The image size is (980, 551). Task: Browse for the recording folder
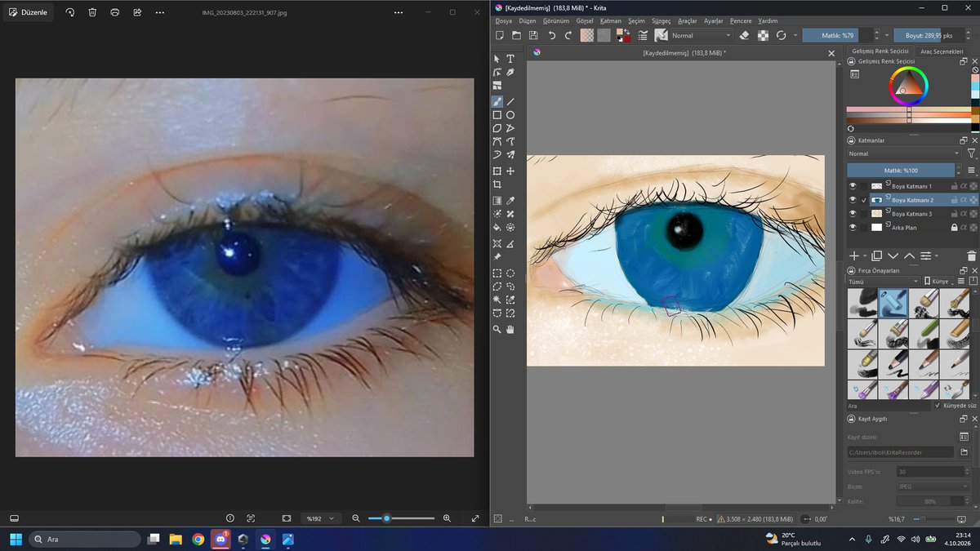964,451
